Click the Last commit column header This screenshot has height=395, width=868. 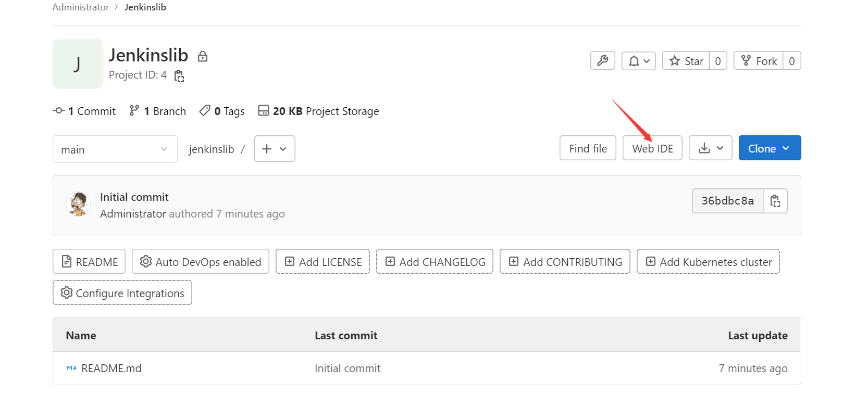pyautogui.click(x=346, y=336)
